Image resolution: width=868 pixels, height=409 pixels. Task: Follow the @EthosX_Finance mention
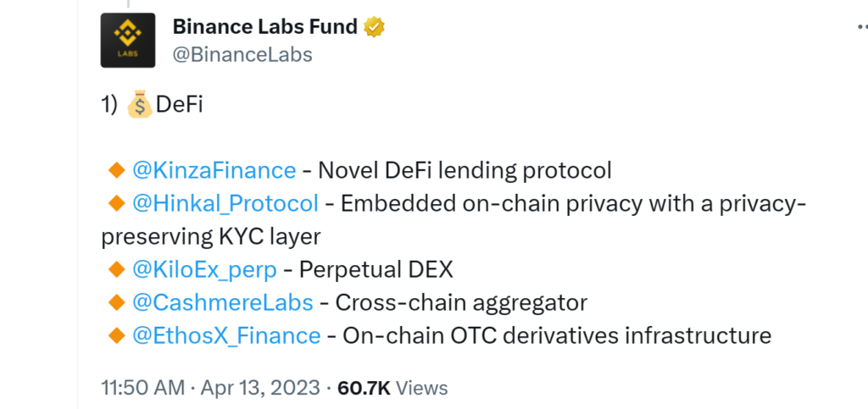(226, 336)
